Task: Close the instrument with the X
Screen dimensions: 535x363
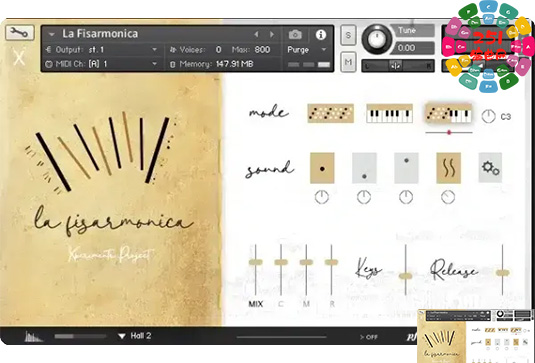Action: coord(19,57)
